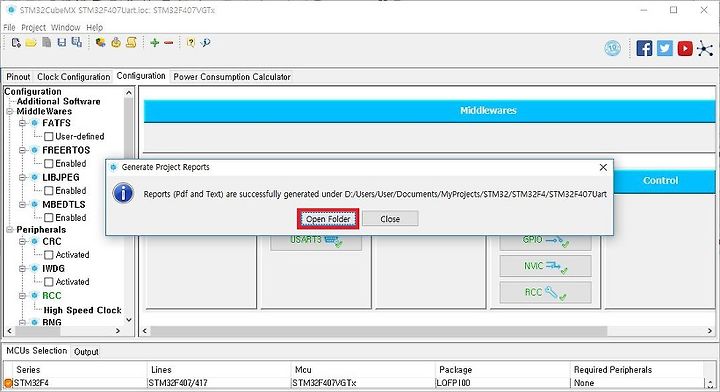Screen dimensions: 720x392
Task: Click the Generate Code gear icon
Action: click(116, 43)
